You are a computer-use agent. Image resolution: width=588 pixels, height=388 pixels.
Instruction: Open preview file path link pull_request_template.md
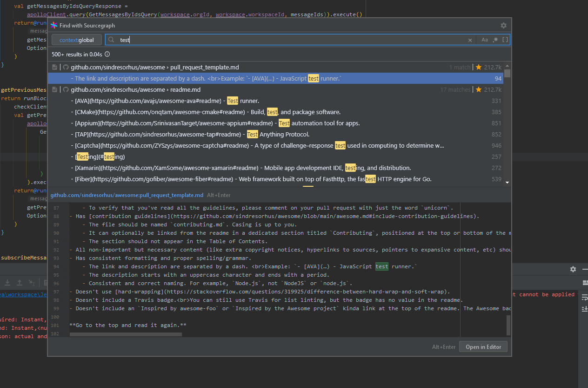[x=127, y=195]
